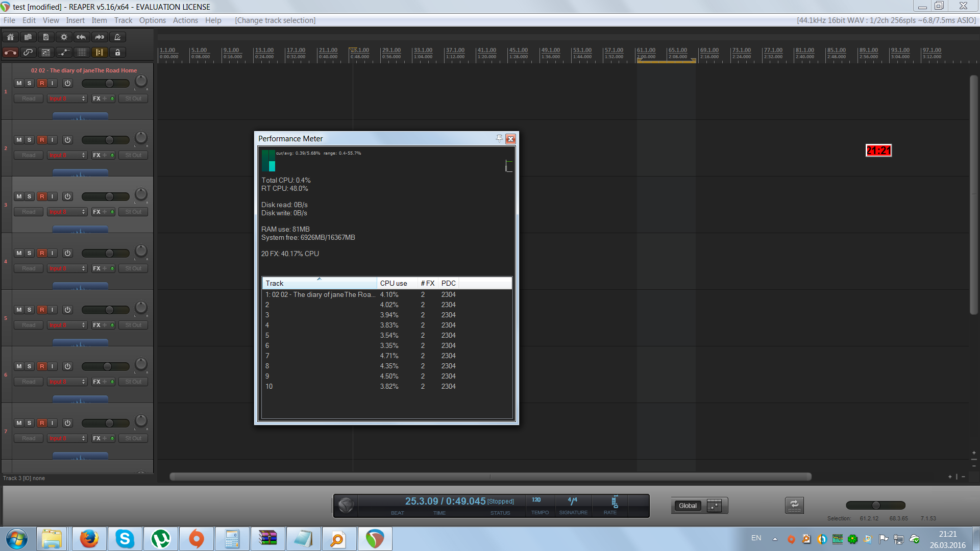The image size is (980, 551).
Task: Click the envelope move points icon
Action: coord(64,53)
